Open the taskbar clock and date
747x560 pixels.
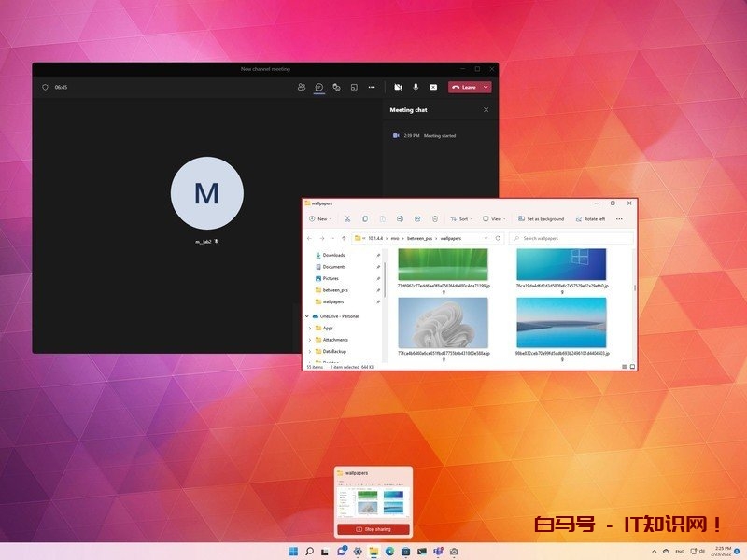pyautogui.click(x=720, y=552)
